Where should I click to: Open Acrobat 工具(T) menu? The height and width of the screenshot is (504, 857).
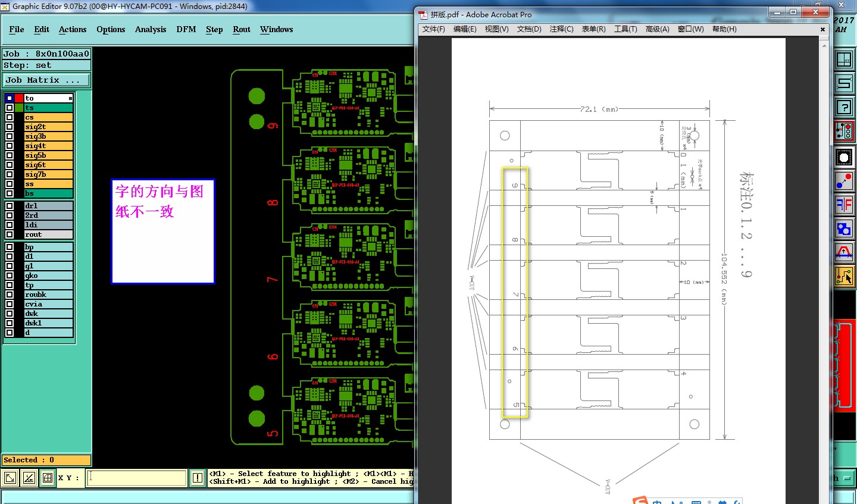[x=625, y=29]
